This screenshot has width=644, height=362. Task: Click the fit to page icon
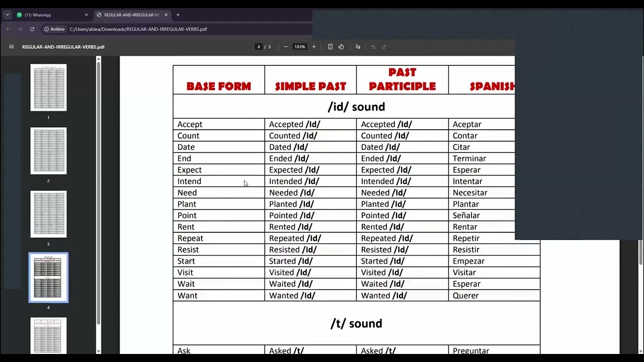coord(330,47)
